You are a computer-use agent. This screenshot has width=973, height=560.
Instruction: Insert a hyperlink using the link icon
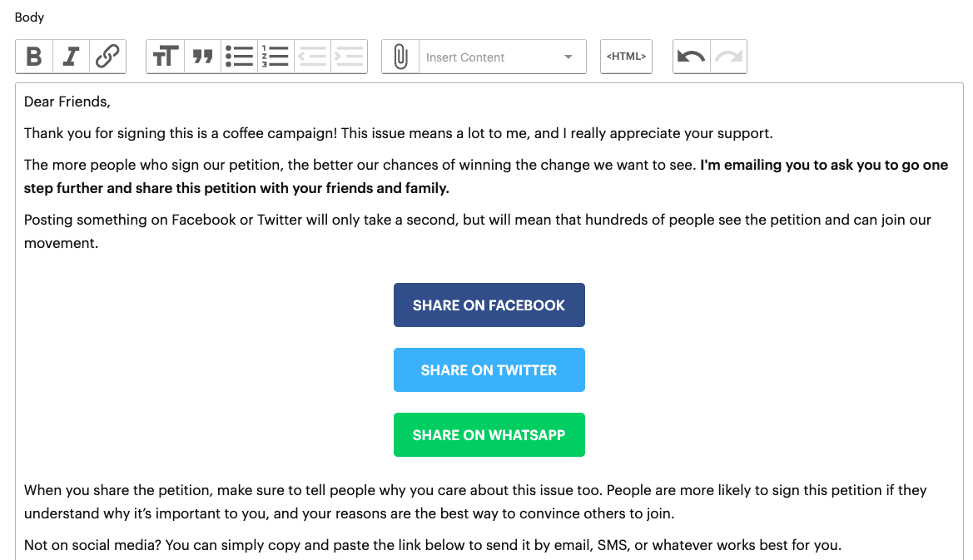click(x=107, y=57)
